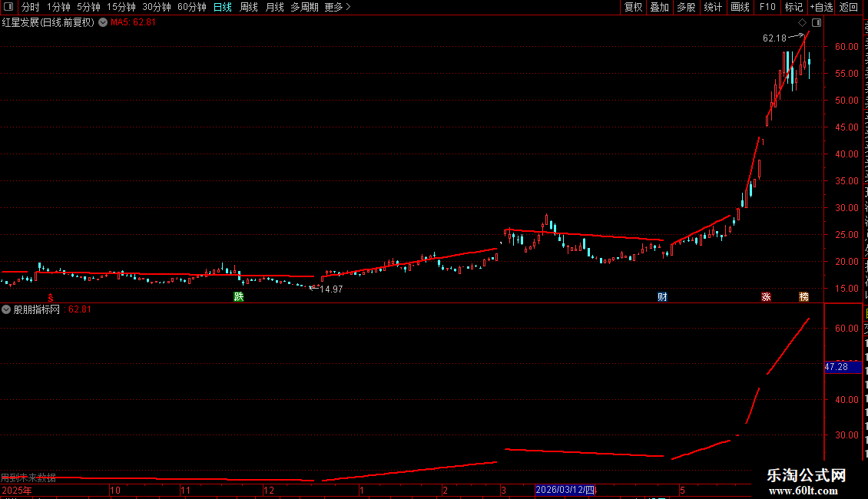
Task: Open the 股朋指标网 indicator dropdown icon
Action: [6, 310]
